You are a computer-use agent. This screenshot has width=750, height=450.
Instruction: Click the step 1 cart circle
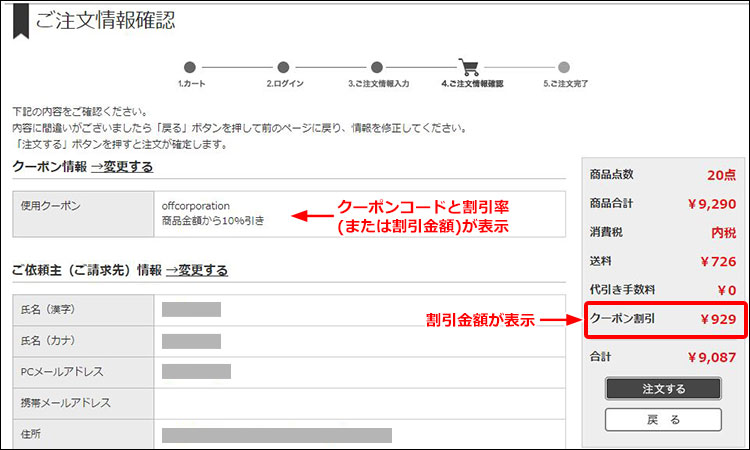190,67
